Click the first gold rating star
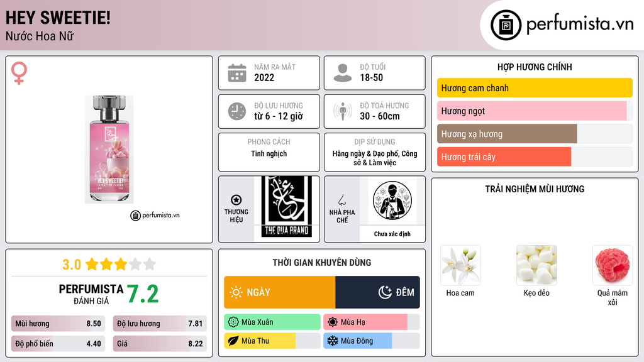Image resolution: width=644 pixels, height=362 pixels. coord(92,265)
